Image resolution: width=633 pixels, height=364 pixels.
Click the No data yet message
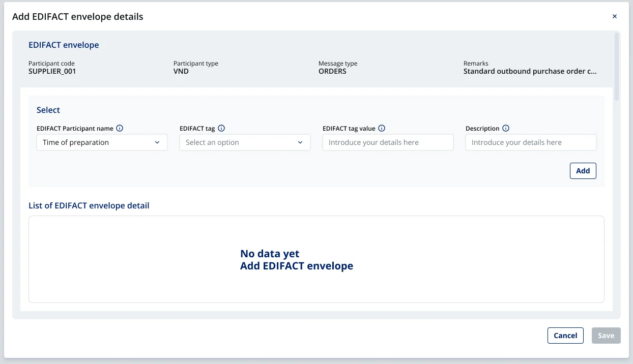[270, 254]
